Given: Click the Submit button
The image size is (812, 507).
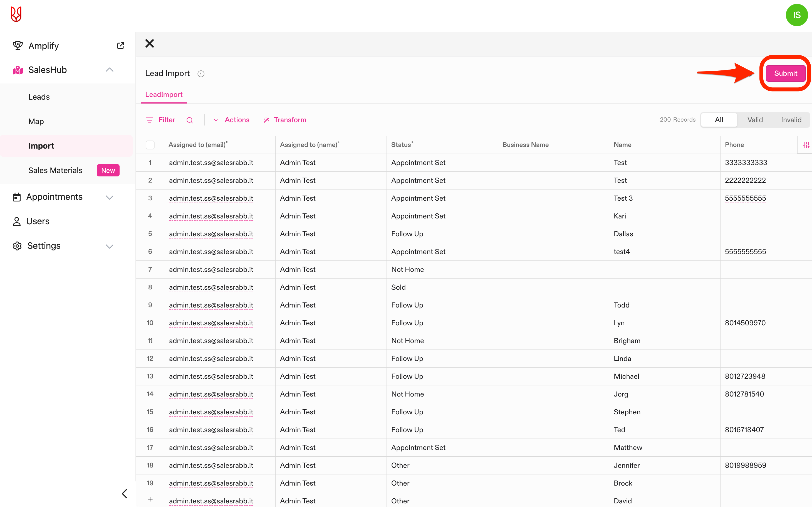Looking at the screenshot, I should [x=785, y=73].
